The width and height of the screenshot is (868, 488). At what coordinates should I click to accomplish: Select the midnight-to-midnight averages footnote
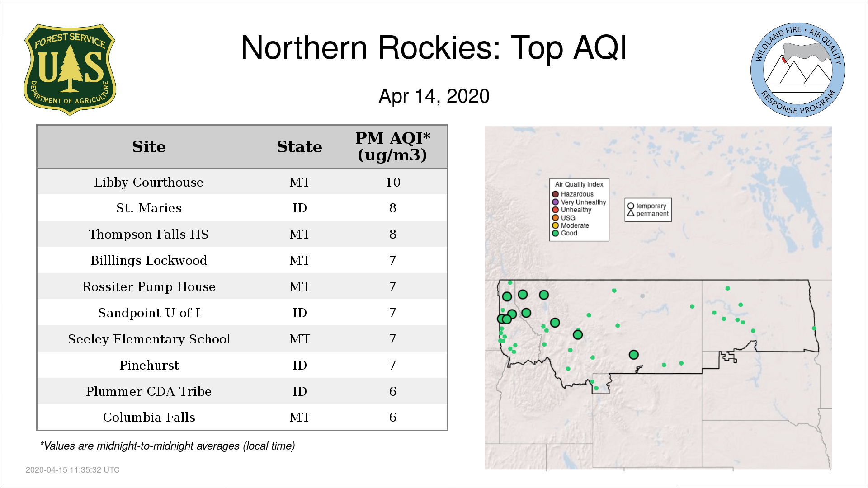tap(167, 446)
